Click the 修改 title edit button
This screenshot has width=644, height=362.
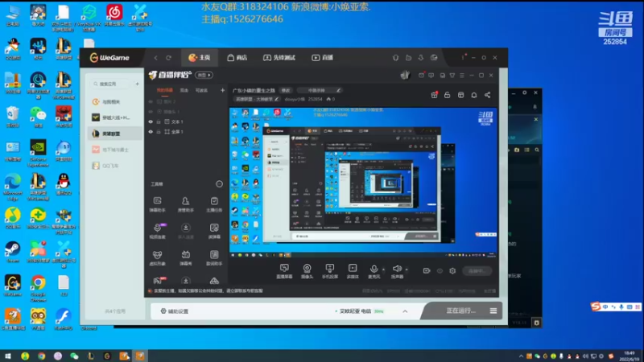coord(286,90)
